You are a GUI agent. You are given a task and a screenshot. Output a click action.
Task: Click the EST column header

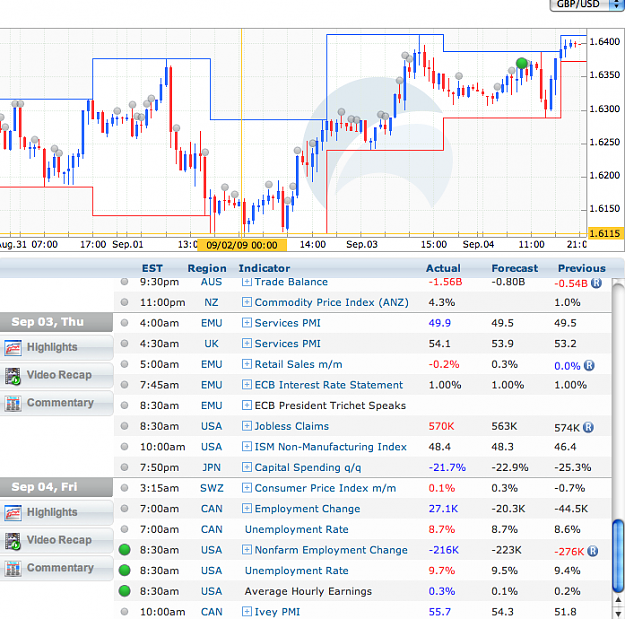(152, 268)
